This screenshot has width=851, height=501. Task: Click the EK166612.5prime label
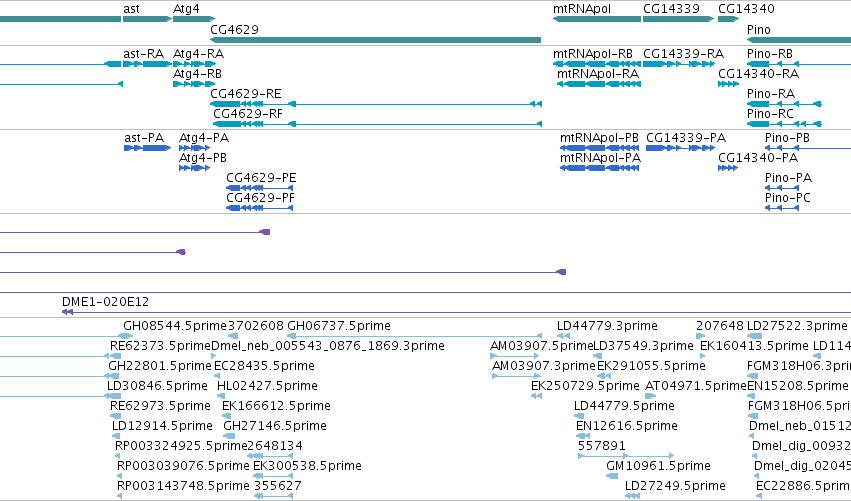tap(276, 406)
